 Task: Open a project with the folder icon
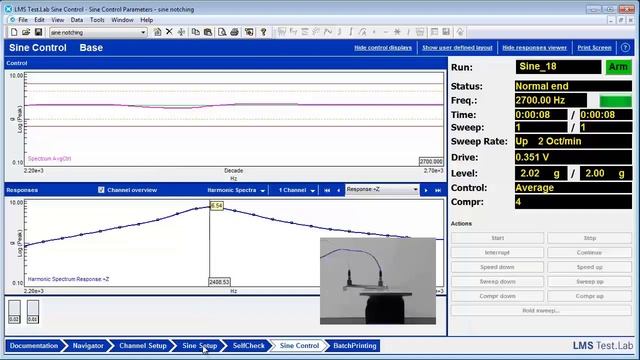pyautogui.click(x=26, y=32)
